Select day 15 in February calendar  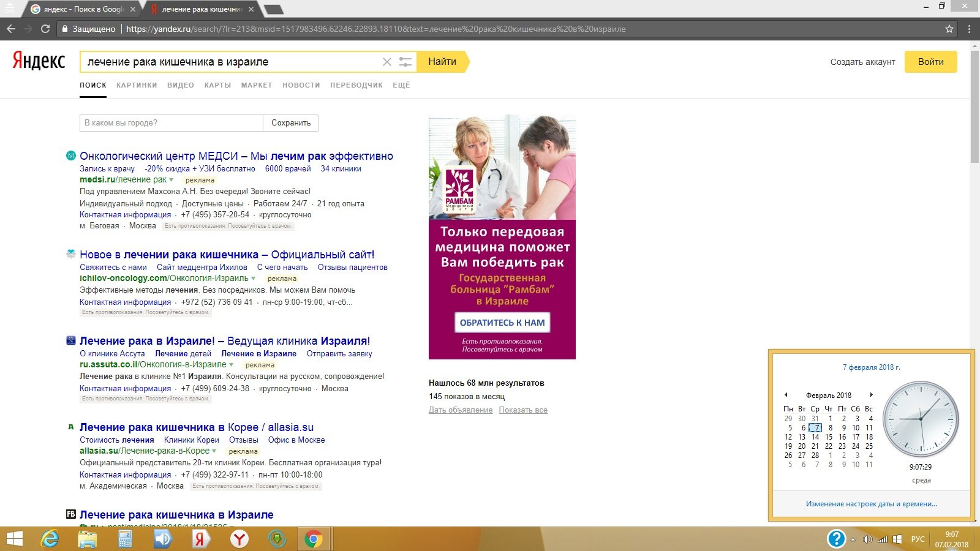click(829, 437)
